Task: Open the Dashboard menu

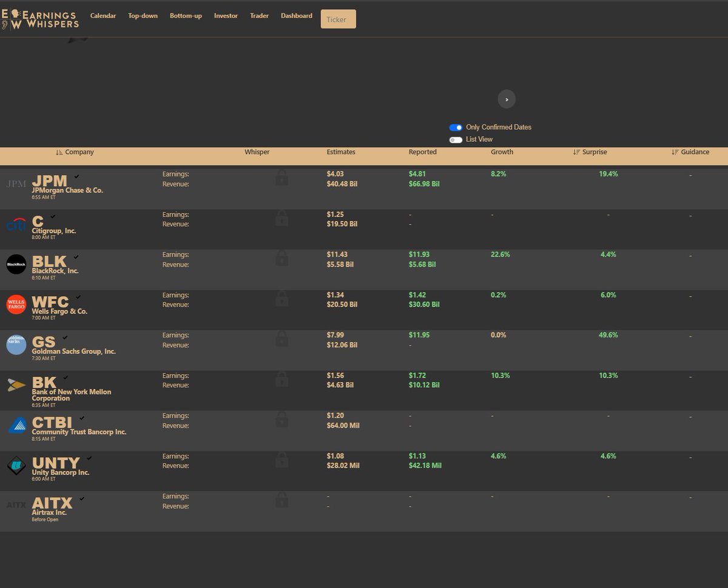Action: tap(297, 16)
